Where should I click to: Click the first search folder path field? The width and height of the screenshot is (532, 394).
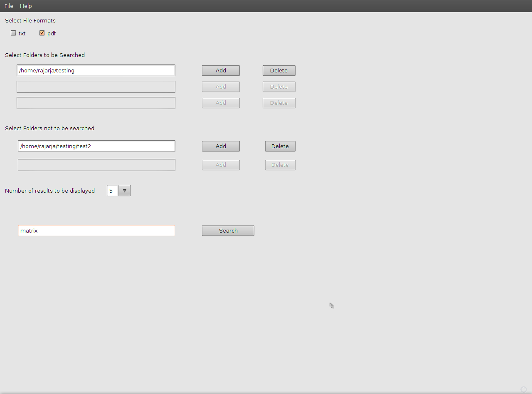coord(96,70)
